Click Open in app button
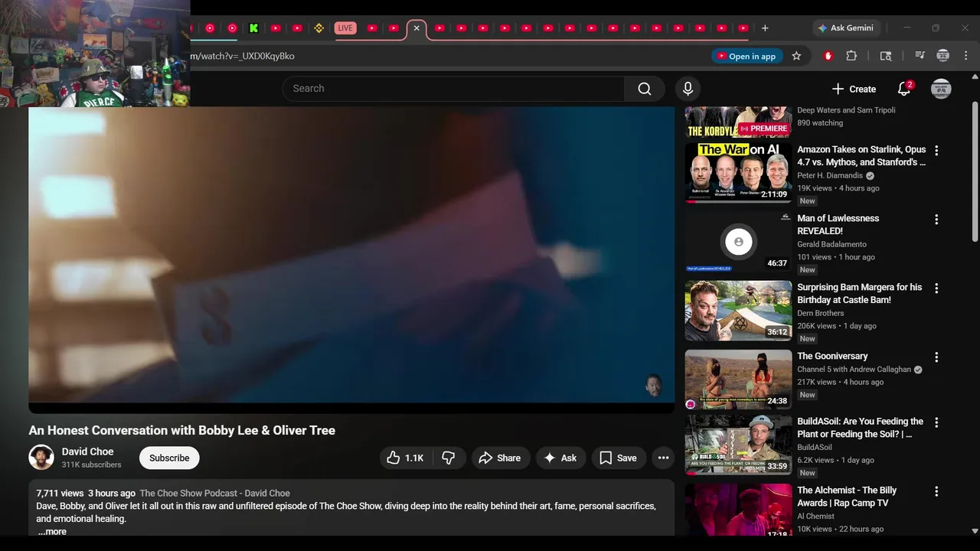The height and width of the screenshot is (551, 980). tap(747, 56)
